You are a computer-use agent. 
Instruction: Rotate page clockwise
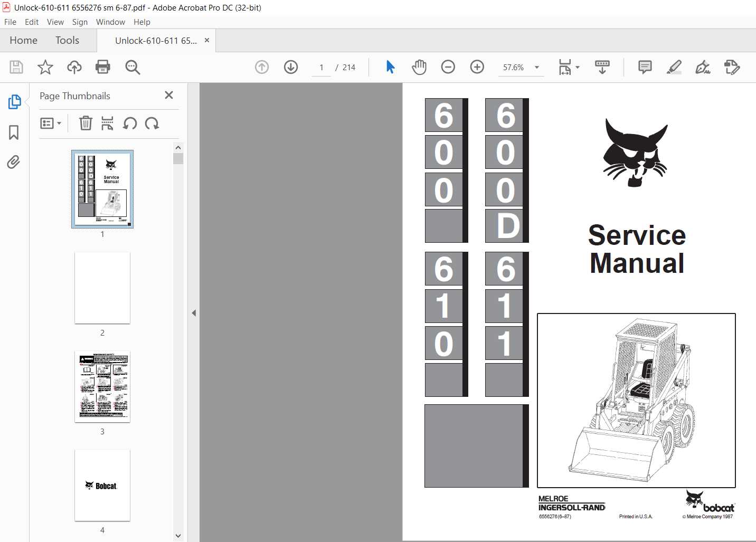(x=152, y=123)
